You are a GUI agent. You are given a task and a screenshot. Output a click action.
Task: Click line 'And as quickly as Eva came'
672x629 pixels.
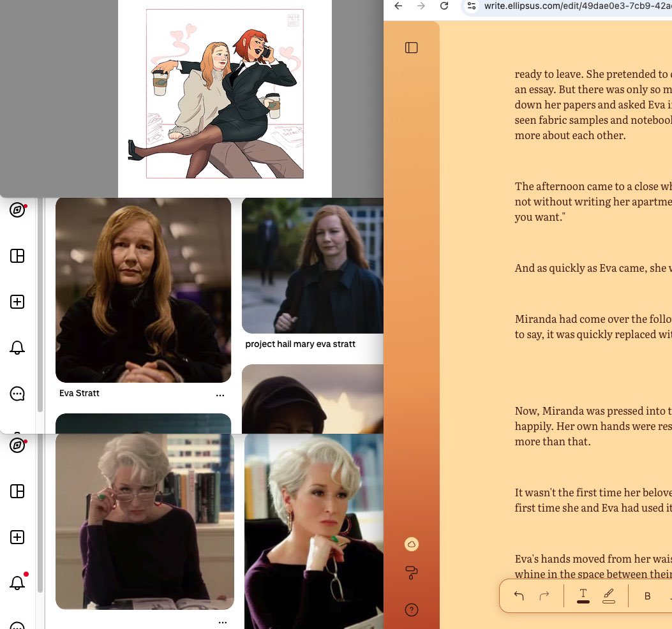coord(593,268)
